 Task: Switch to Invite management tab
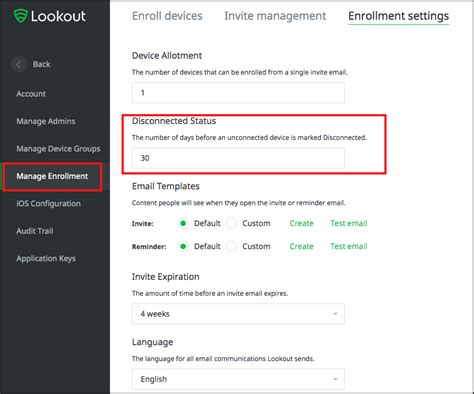275,16
